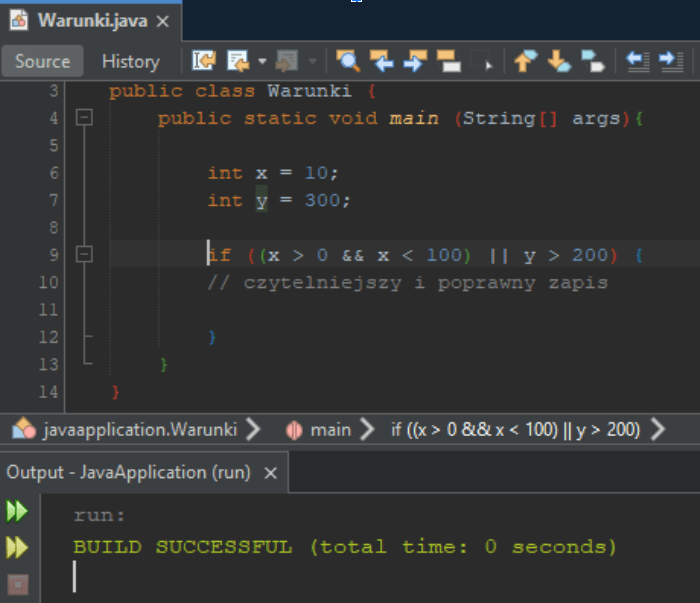Toggle a bookmark on the current line
Viewport: 700px width, 603px height.
coord(592,61)
